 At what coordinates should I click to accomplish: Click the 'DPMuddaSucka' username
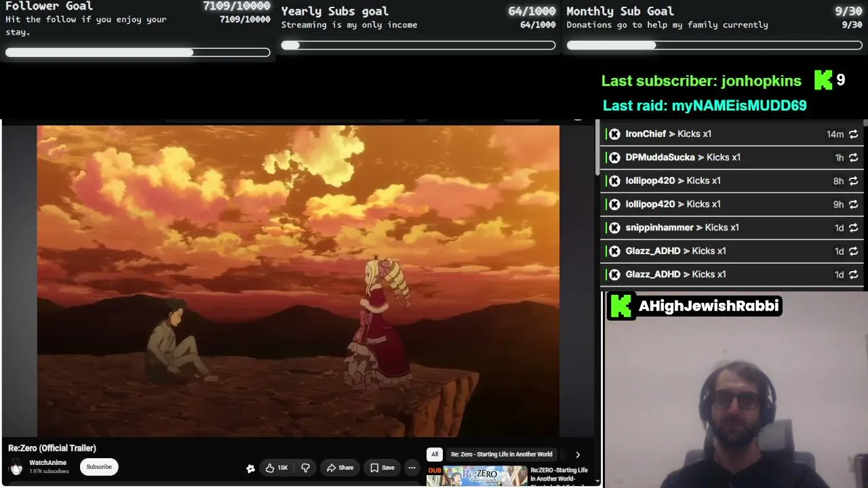coord(660,157)
